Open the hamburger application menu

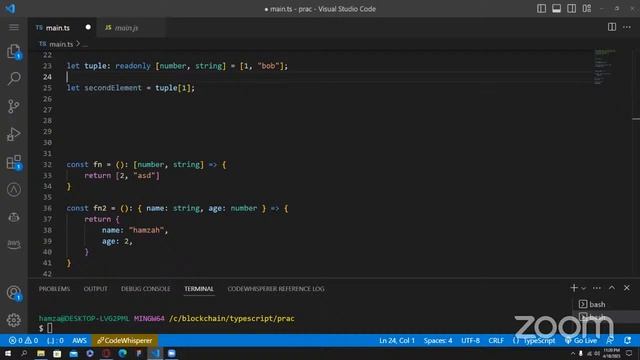[14, 27]
